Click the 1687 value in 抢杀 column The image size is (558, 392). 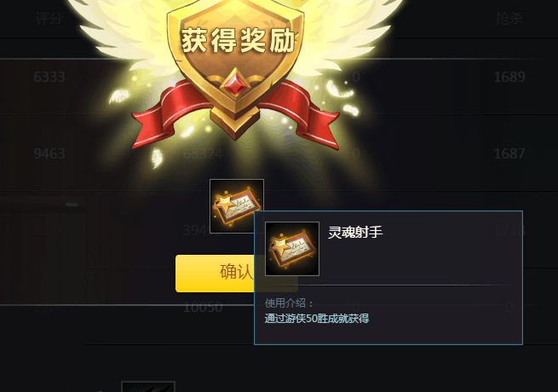509,153
